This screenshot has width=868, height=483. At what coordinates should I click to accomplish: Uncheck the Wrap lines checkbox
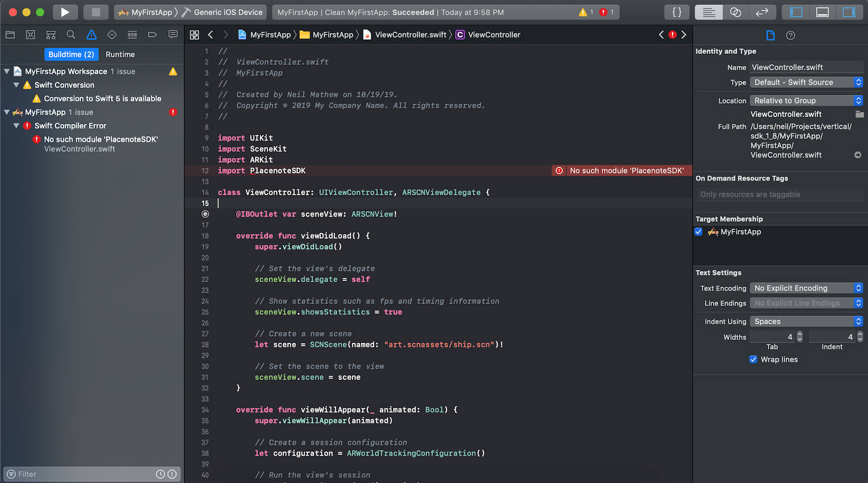[753, 360]
